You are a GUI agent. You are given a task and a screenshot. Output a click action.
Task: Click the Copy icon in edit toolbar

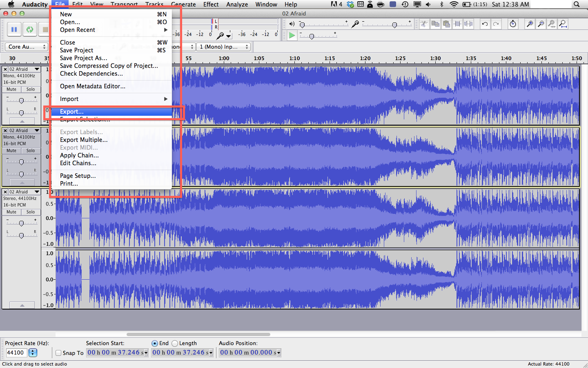coord(435,24)
